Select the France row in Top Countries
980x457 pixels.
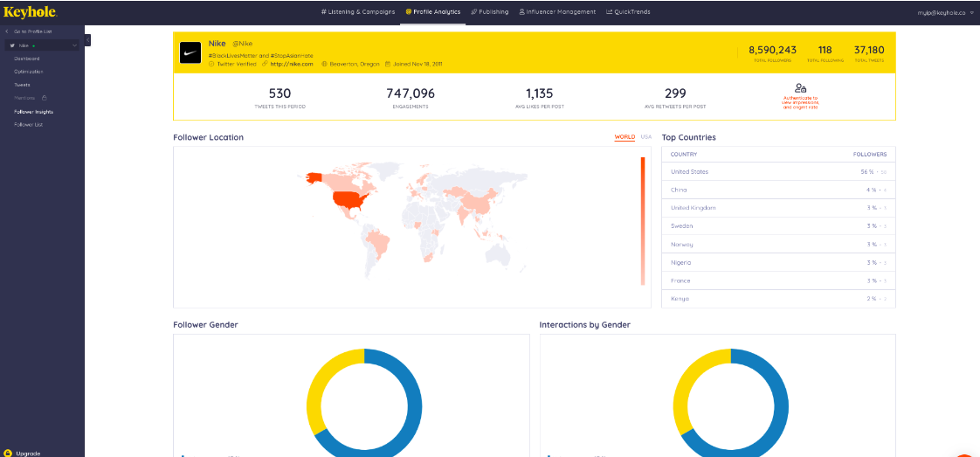pos(778,280)
